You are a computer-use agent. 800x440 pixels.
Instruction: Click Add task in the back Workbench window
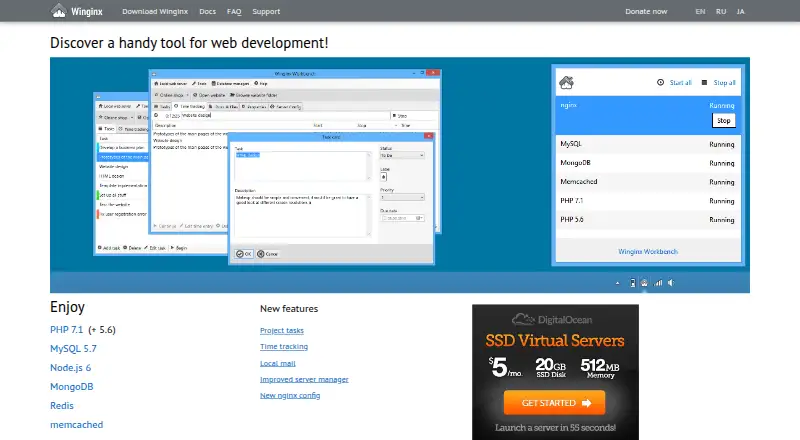coord(109,248)
